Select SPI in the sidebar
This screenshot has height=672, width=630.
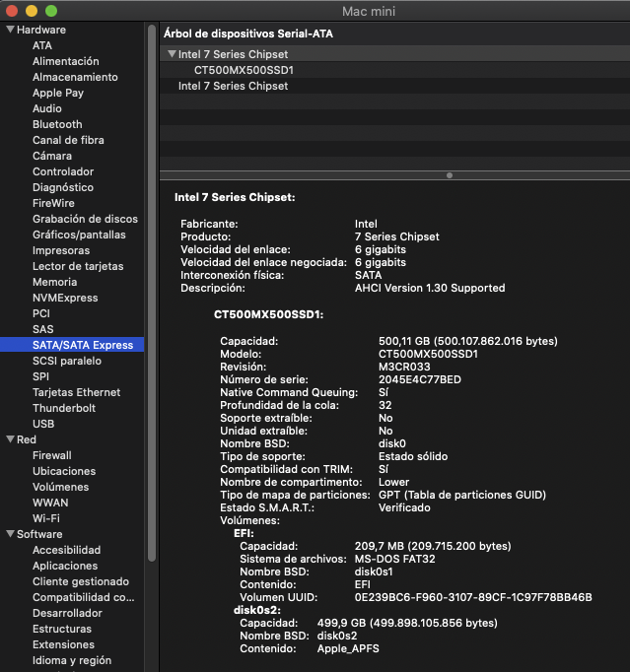(40, 376)
